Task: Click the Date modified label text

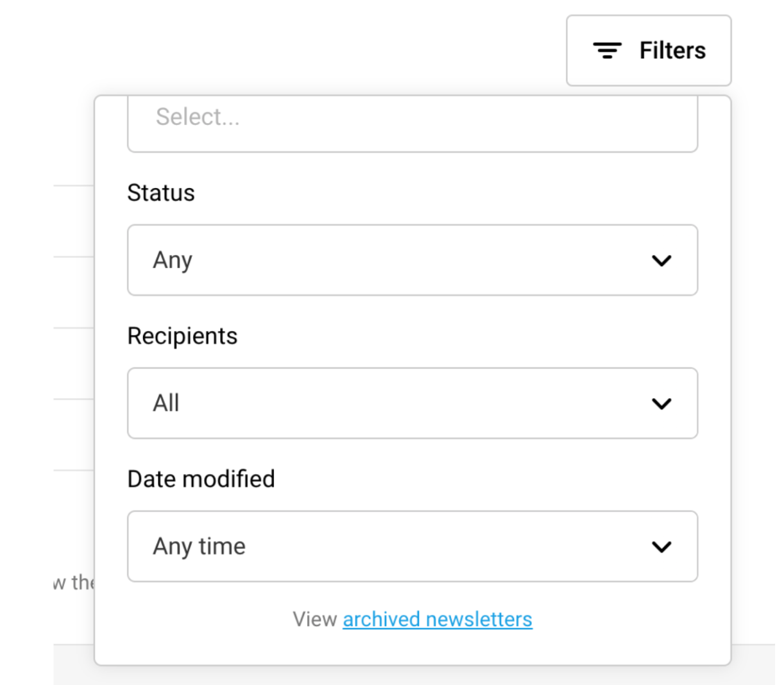Action: (x=201, y=478)
